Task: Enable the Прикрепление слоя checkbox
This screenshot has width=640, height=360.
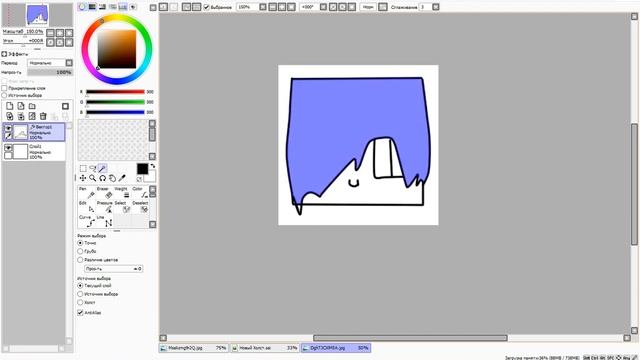Action: 4,88
